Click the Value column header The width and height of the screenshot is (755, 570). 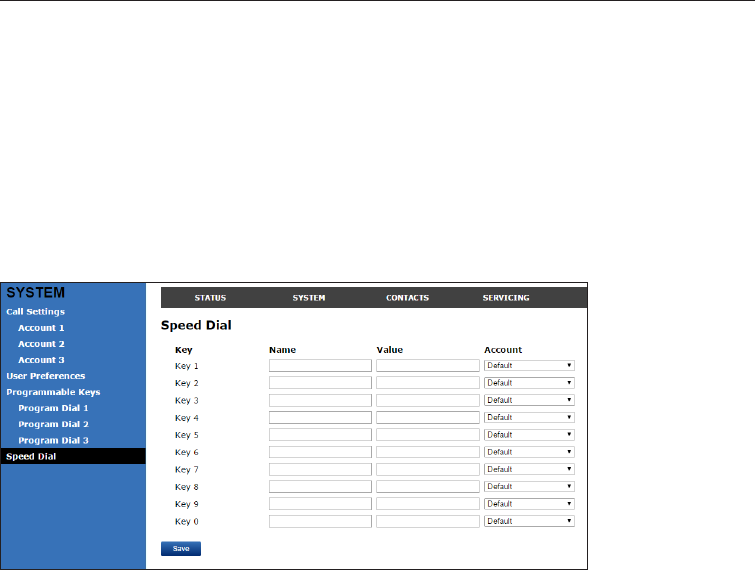click(x=390, y=350)
